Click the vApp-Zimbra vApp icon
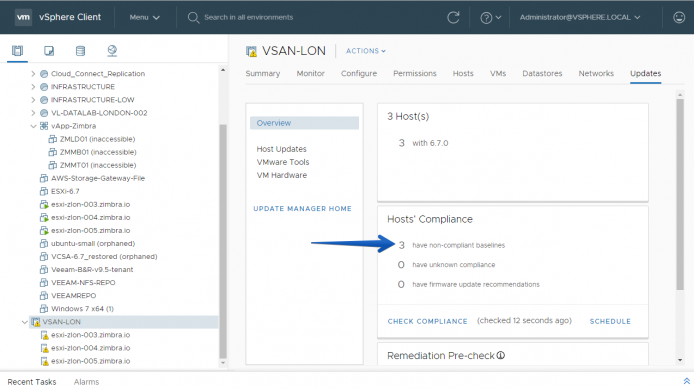 [x=44, y=126]
